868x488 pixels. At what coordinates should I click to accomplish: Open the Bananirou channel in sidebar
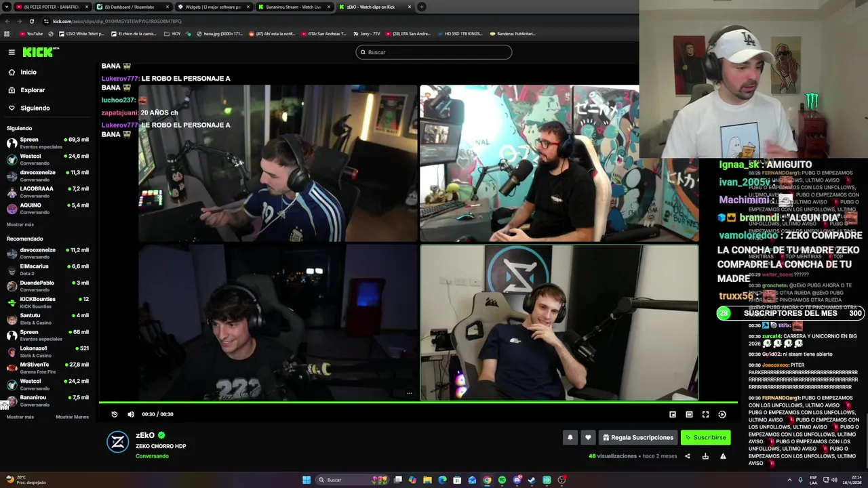pyautogui.click(x=47, y=400)
